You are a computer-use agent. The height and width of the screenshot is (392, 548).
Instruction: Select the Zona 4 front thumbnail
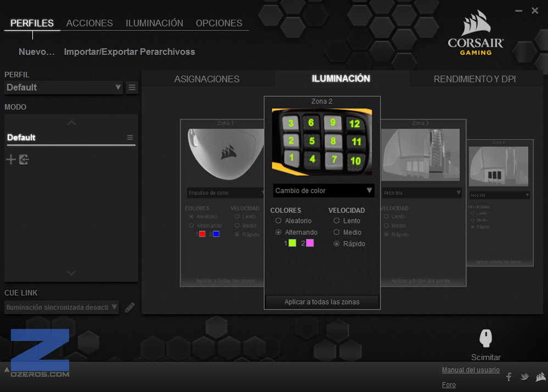click(x=499, y=166)
